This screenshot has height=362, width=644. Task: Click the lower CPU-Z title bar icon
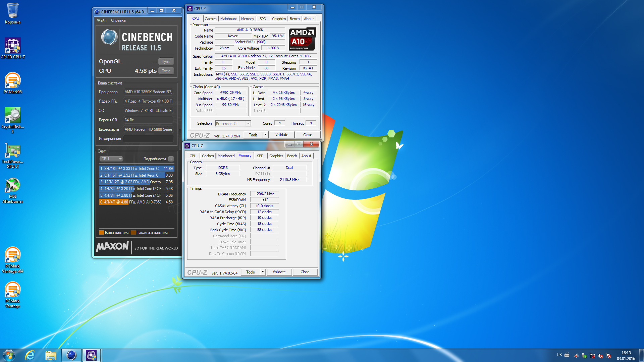(x=187, y=145)
